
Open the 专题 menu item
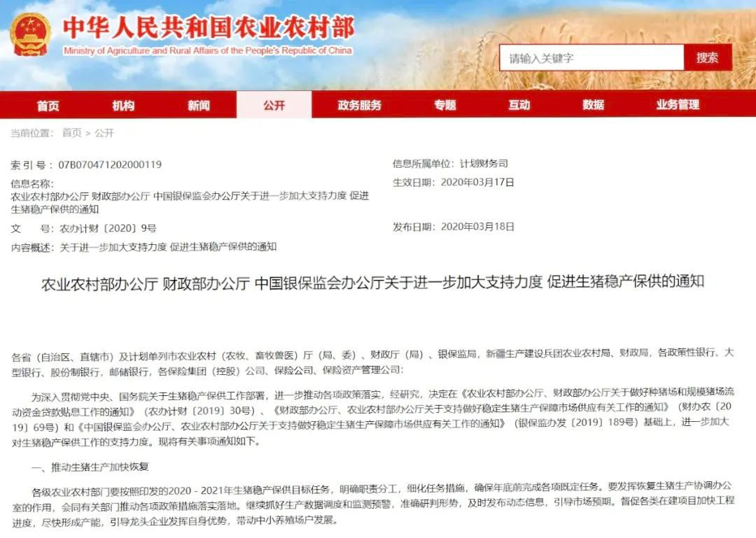(x=444, y=105)
